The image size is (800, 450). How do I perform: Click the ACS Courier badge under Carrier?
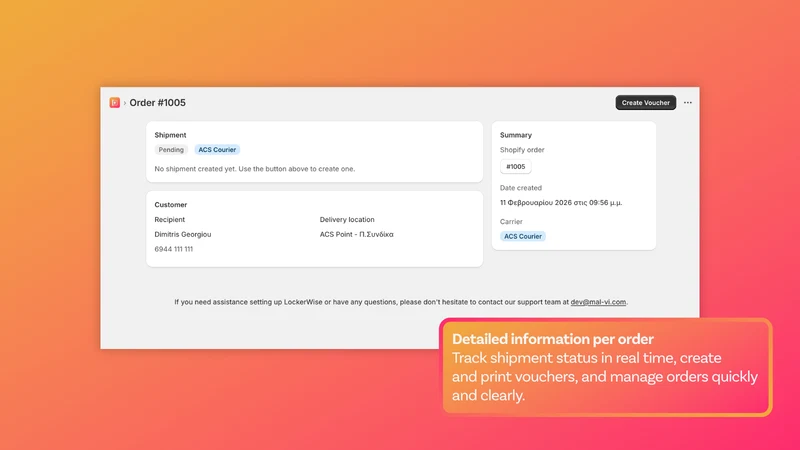point(522,236)
